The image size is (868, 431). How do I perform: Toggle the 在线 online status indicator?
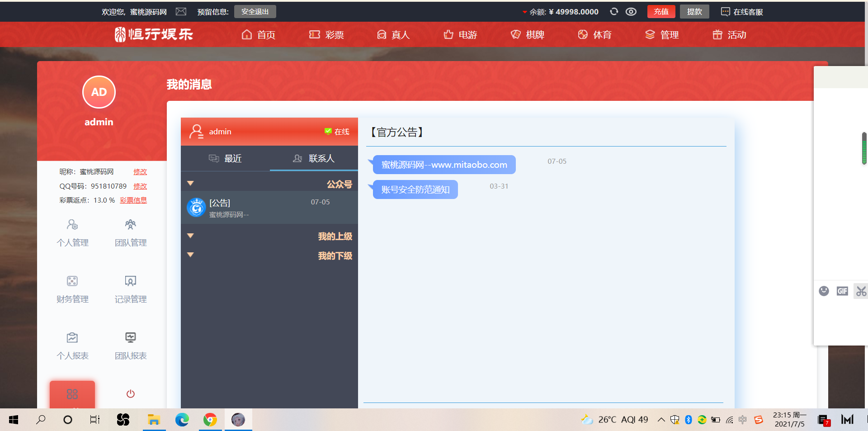click(x=337, y=132)
